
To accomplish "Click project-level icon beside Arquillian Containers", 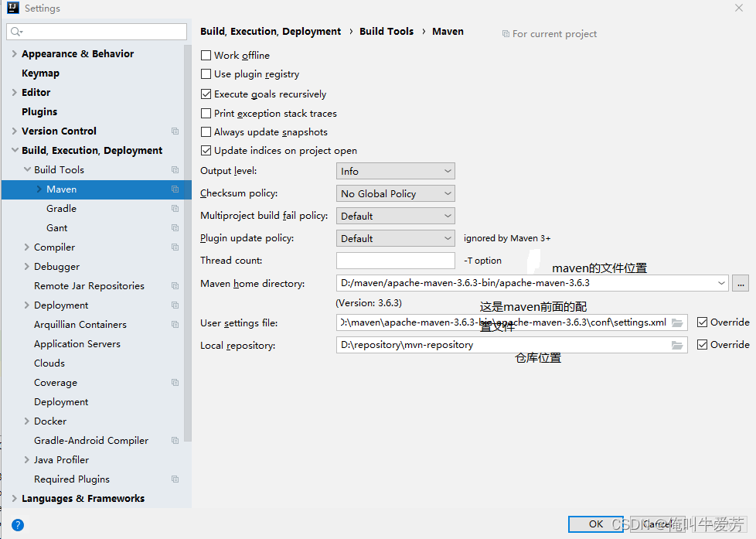I will click(175, 324).
